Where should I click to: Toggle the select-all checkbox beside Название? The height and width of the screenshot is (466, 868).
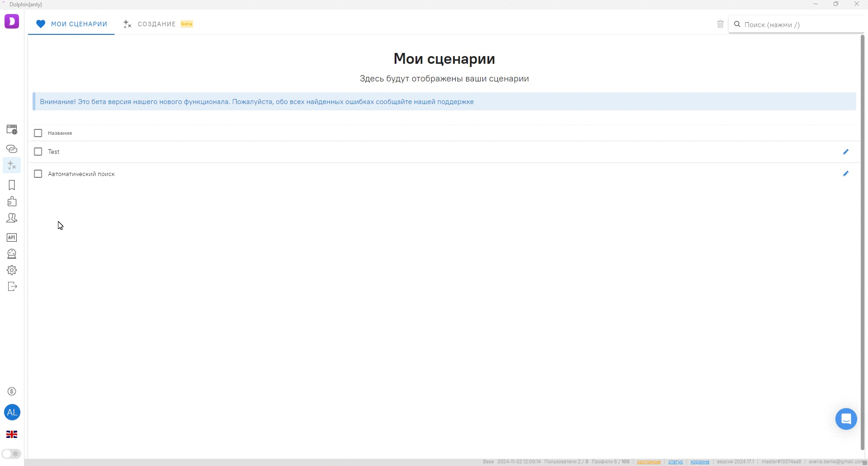point(38,133)
